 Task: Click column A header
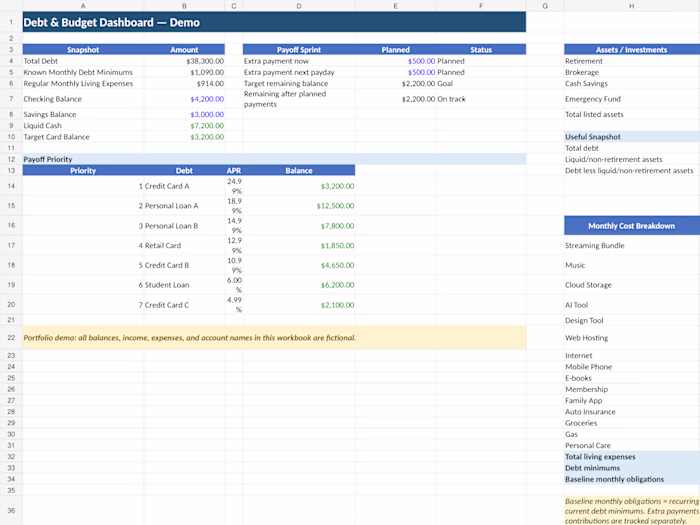pos(83,6)
